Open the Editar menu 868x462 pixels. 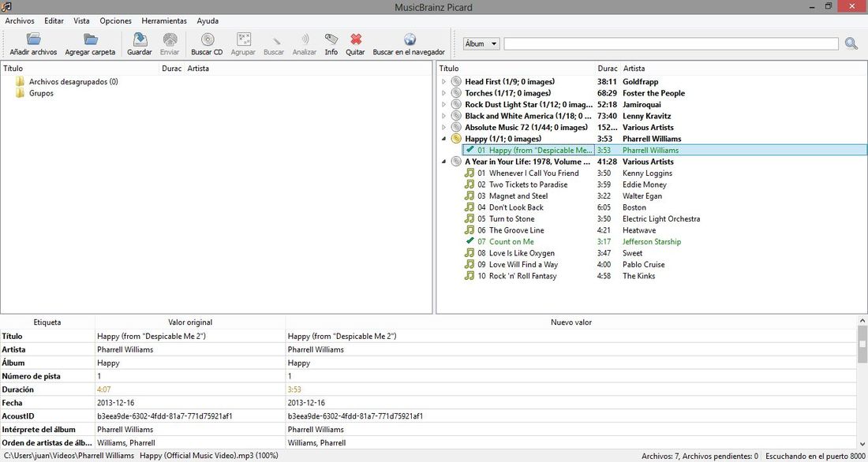coord(54,21)
